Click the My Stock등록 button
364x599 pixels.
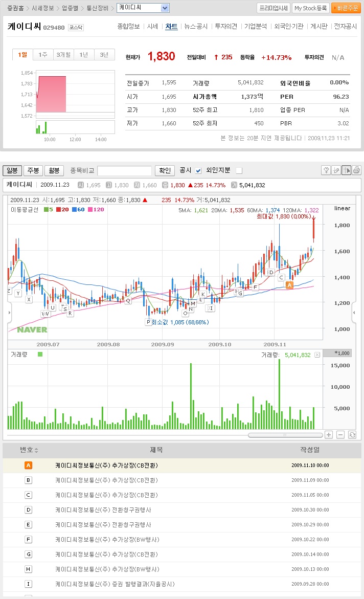(x=310, y=8)
